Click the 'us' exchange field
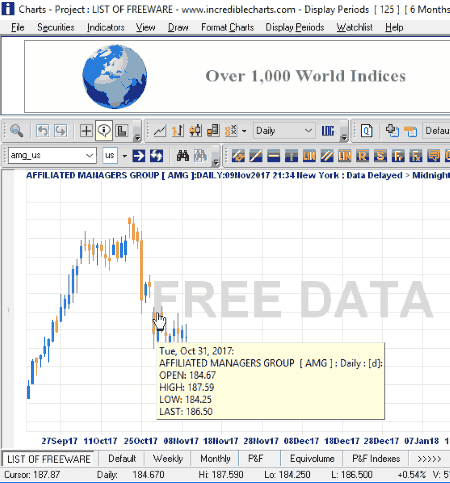This screenshot has width=450, height=483. [x=110, y=155]
